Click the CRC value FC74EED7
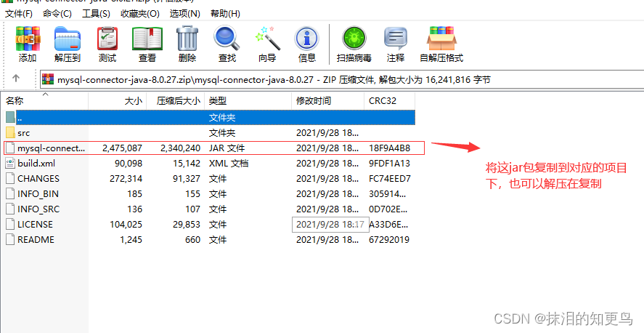644x333 pixels. 390,178
